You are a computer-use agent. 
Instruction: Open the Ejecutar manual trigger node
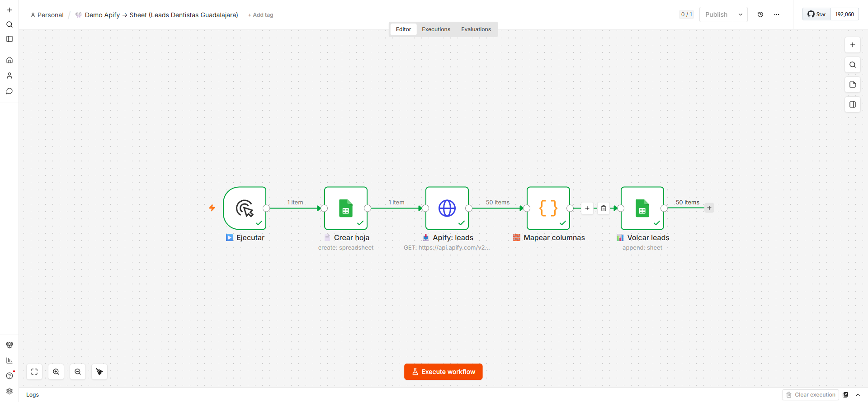tap(245, 208)
